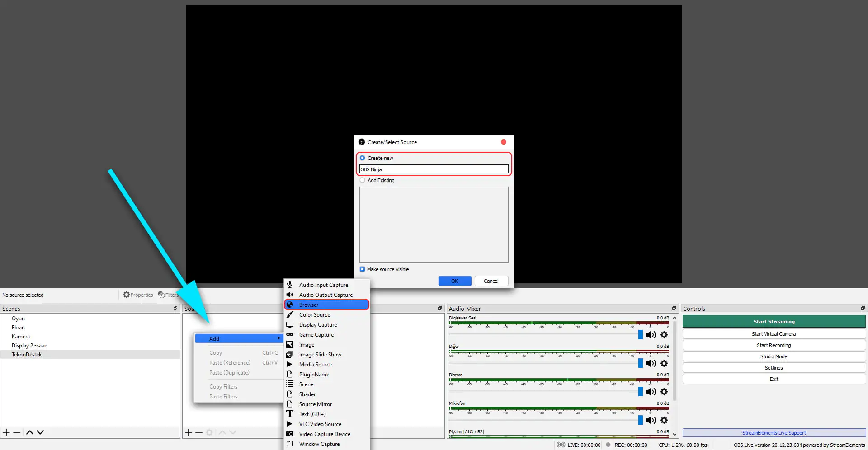Open Diğer audio settings gear
Image resolution: width=868 pixels, height=450 pixels.
point(664,363)
